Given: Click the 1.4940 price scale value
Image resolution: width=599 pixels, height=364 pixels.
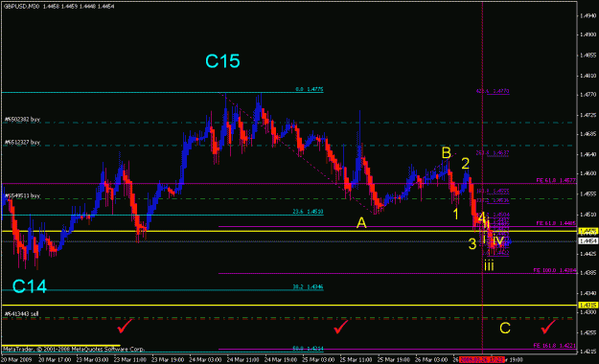Looking at the screenshot, I should [x=588, y=15].
